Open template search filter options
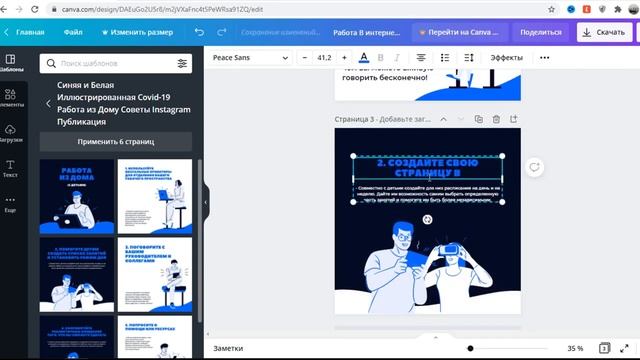 pos(182,63)
